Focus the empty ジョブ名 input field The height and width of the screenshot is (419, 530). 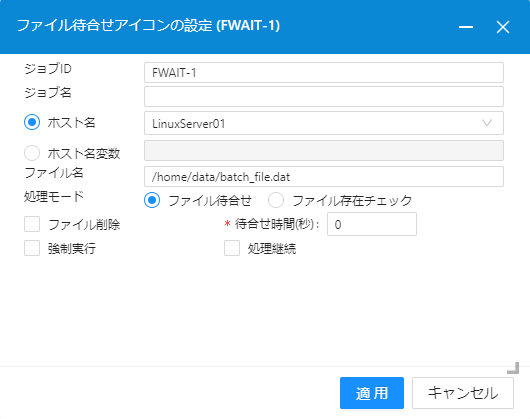[324, 96]
